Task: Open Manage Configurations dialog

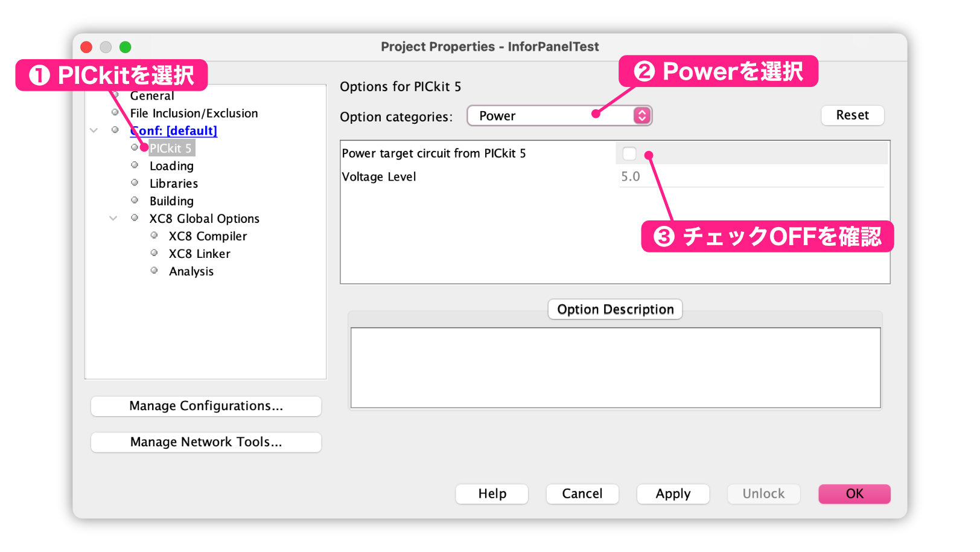Action: [x=206, y=406]
